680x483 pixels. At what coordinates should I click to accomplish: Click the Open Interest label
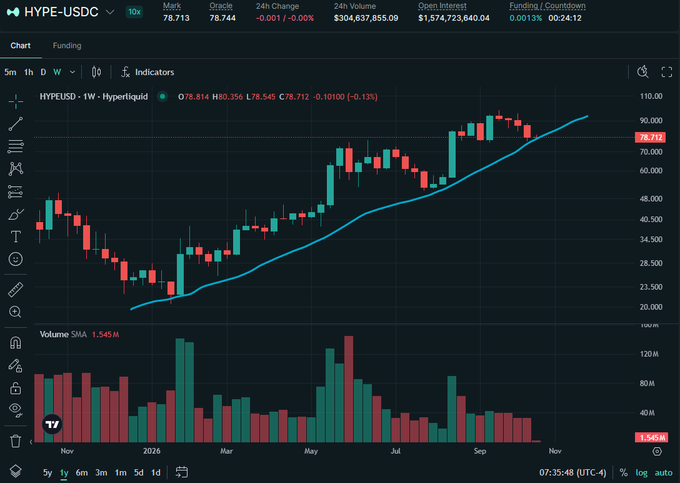[442, 6]
